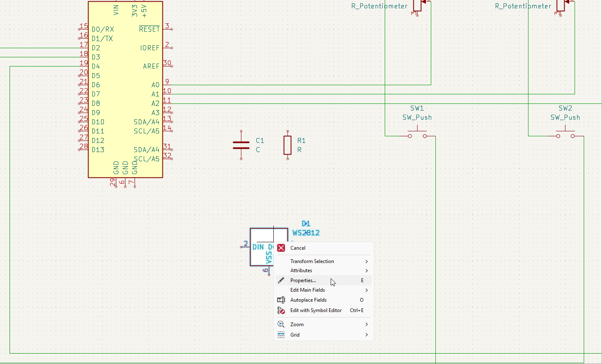Select the 'A2' analog pin label
The width and height of the screenshot is (602, 364).
point(155,103)
